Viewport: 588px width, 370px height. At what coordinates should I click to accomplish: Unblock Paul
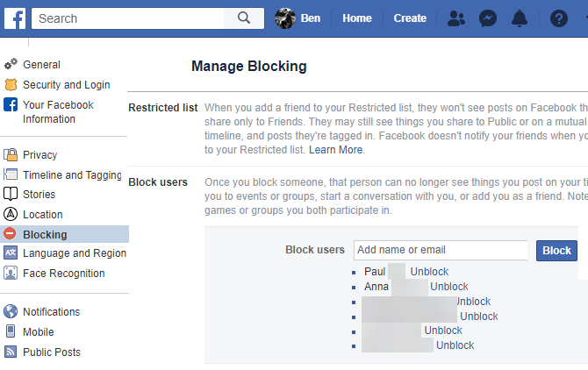point(429,272)
